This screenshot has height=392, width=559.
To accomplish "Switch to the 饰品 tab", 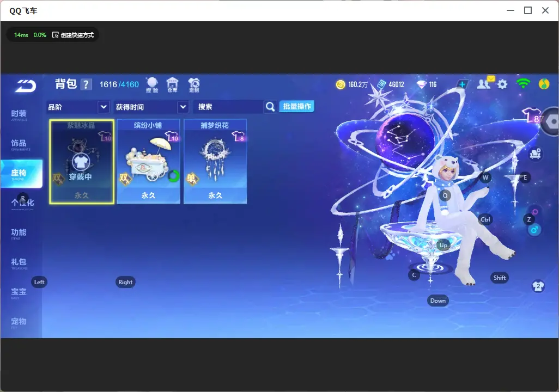I will (x=19, y=144).
